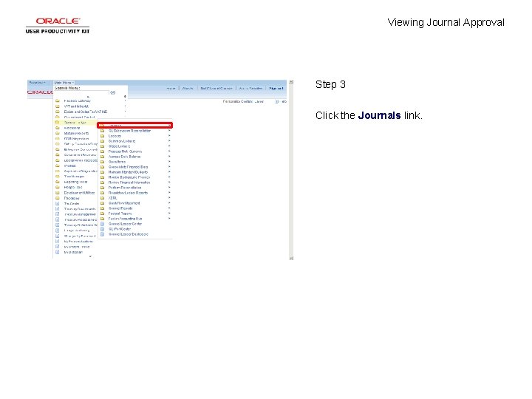Viewport: 532px width, 399px height.
Task: Open the GL Subsystem Reconciliation submenu
Action: (129, 131)
